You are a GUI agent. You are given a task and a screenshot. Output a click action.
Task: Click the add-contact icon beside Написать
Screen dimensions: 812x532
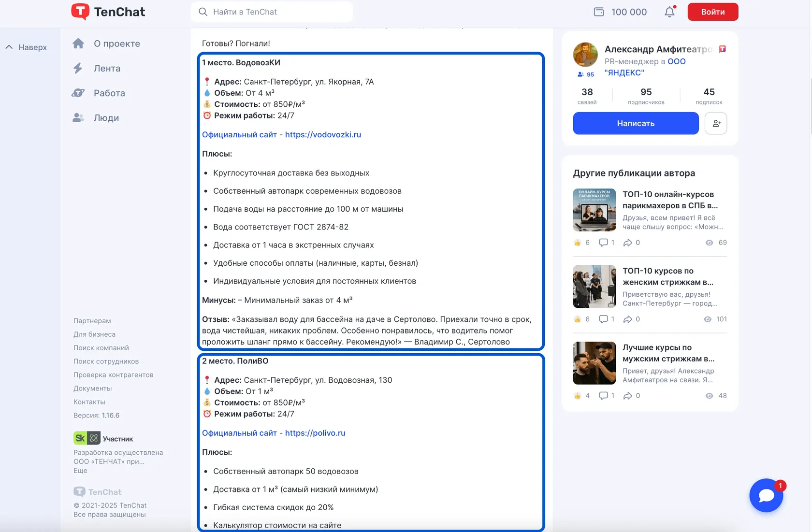(716, 123)
